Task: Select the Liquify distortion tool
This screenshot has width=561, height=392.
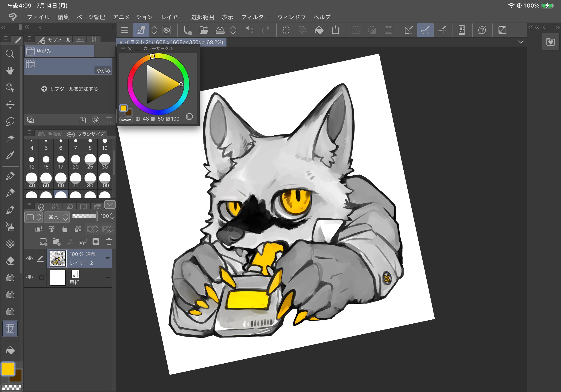Action: pos(10,328)
